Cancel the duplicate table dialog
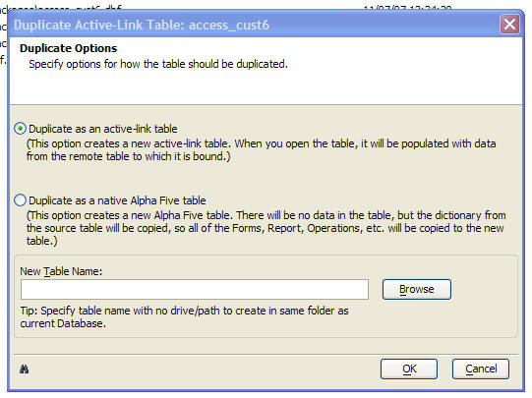 coord(481,369)
